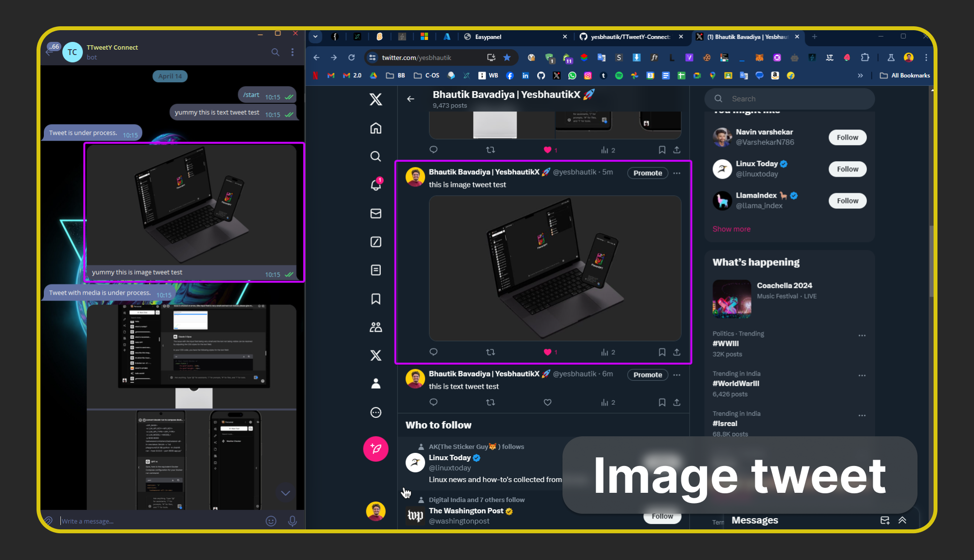974x560 pixels.
Task: Open Messages envelope in Twitter sidebar
Action: pyautogui.click(x=375, y=213)
